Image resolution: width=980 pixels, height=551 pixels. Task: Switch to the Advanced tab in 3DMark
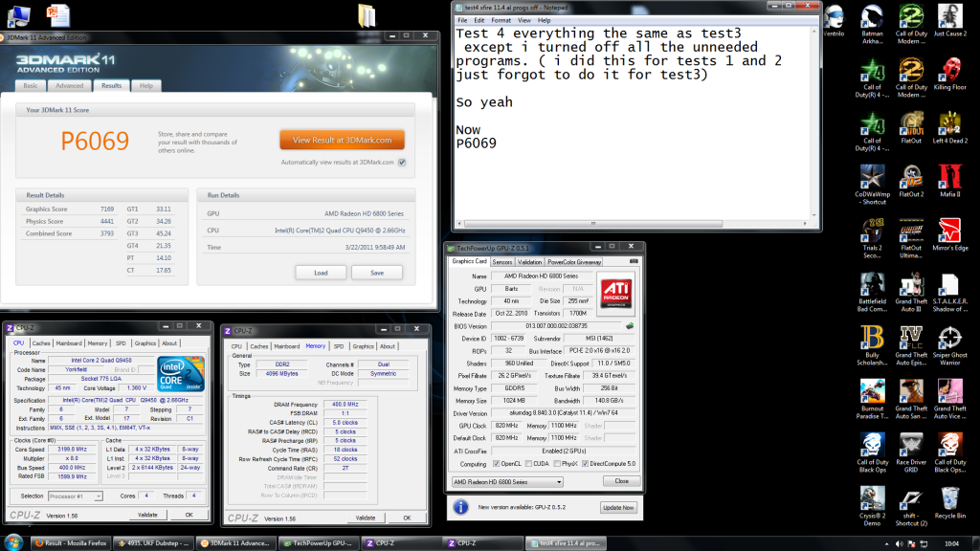69,85
